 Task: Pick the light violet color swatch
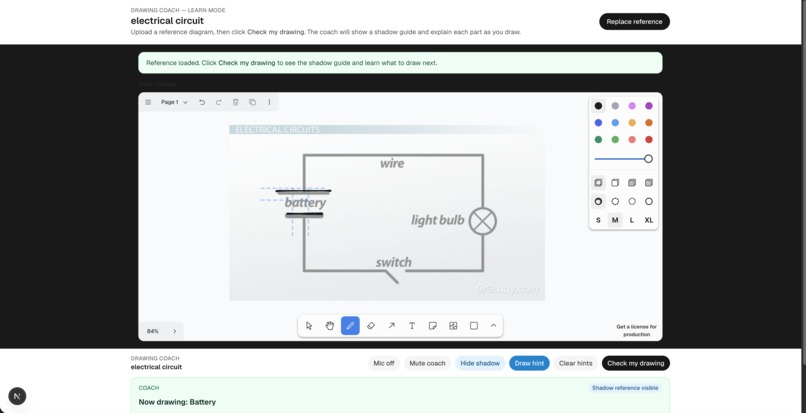pos(632,106)
